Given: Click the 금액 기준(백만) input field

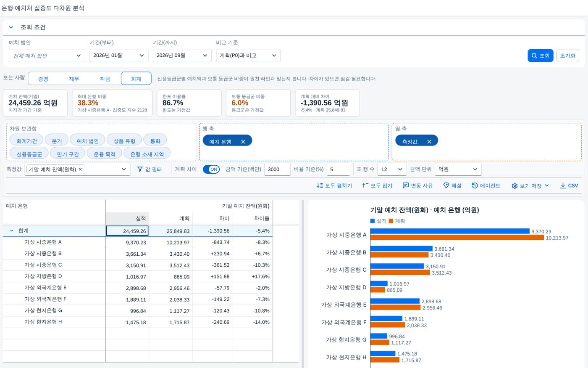Looking at the screenshot, I should (x=277, y=169).
